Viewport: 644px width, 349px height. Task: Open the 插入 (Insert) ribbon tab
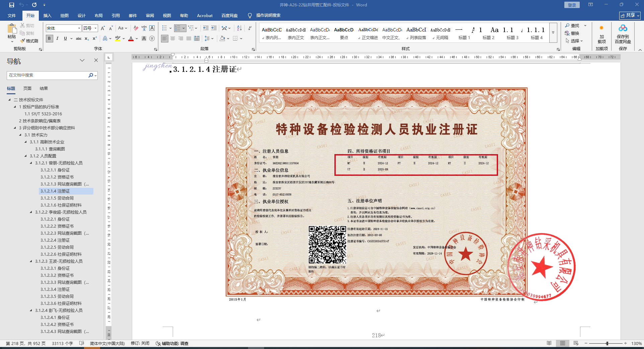(x=47, y=15)
